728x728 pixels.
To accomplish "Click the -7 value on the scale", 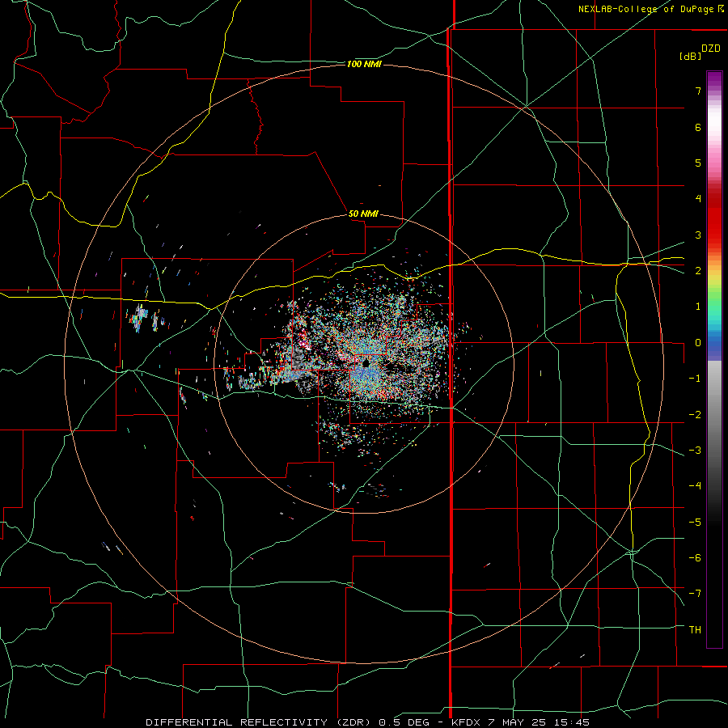I will (x=695, y=594).
